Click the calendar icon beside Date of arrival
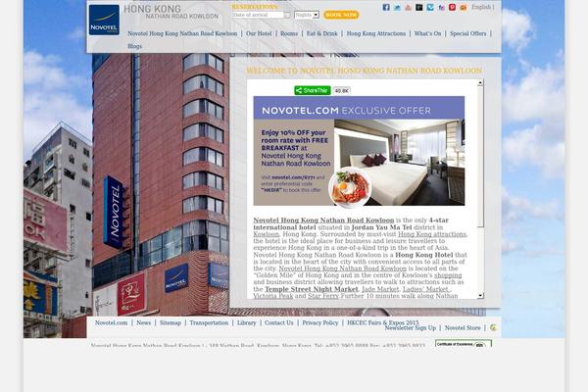The image size is (588, 392). pos(287,15)
